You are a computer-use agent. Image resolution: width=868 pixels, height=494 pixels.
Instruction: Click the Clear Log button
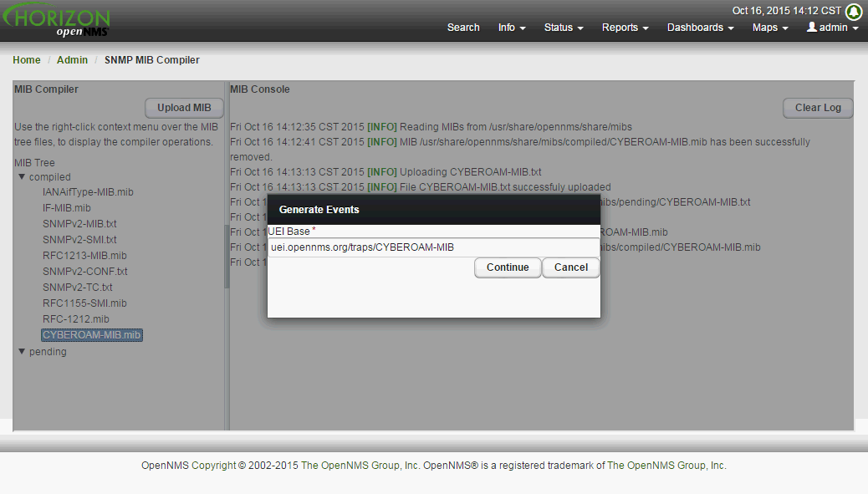click(818, 108)
